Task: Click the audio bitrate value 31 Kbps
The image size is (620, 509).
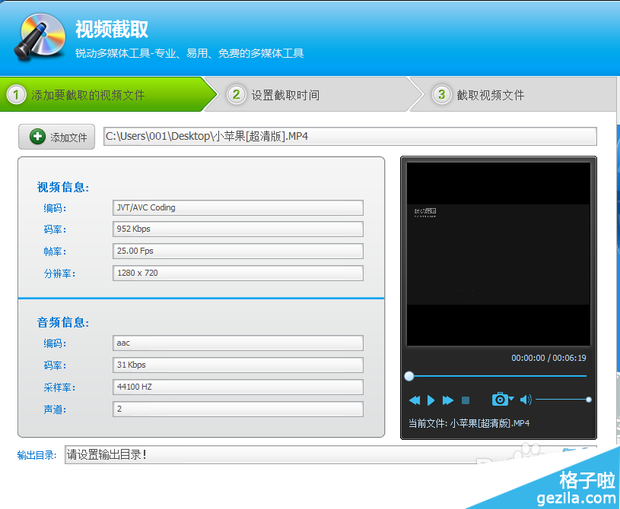Action: (x=238, y=365)
